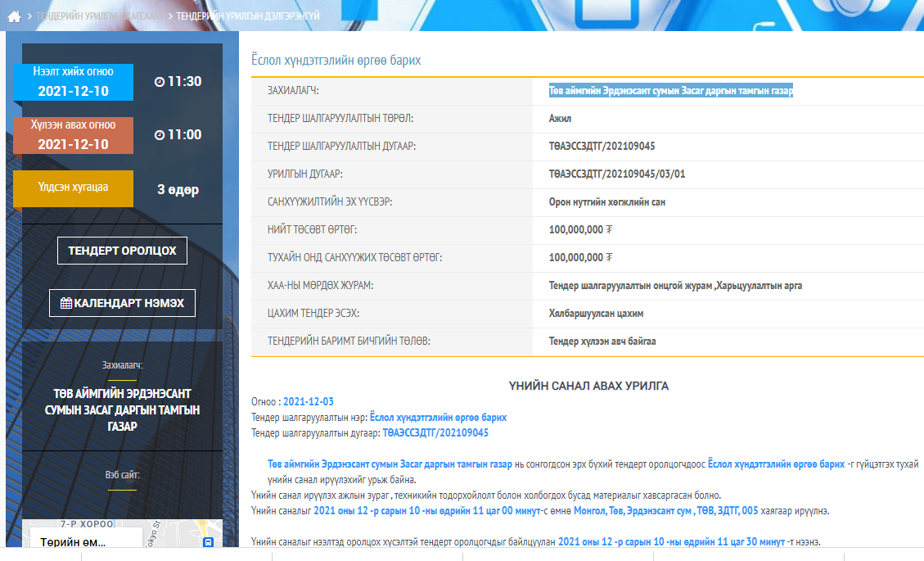
Task: Click the clock icon beside 11:00
Action: pos(160,135)
